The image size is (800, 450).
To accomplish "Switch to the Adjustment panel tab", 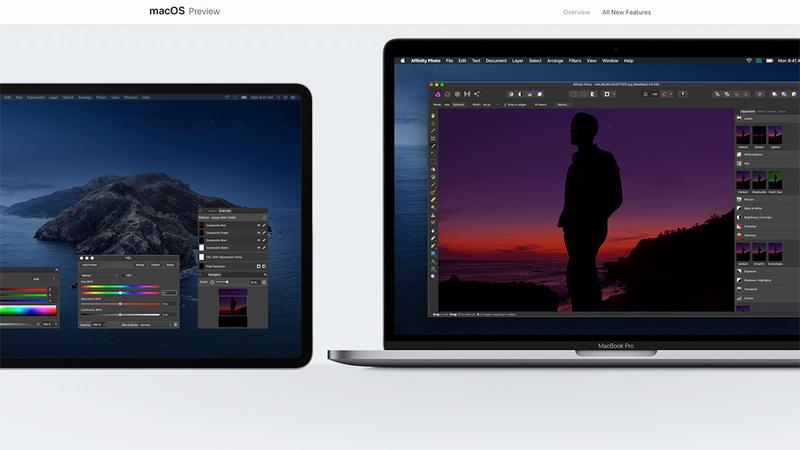I will point(747,111).
